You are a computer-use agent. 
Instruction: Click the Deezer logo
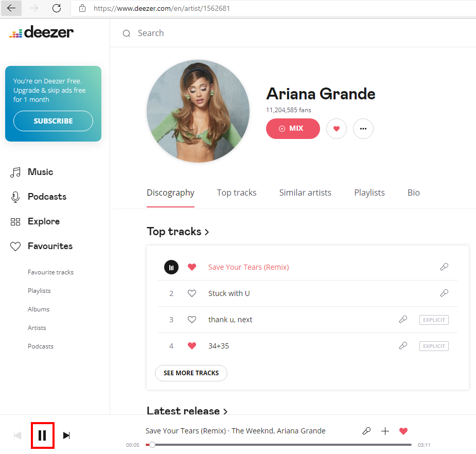pyautogui.click(x=41, y=32)
